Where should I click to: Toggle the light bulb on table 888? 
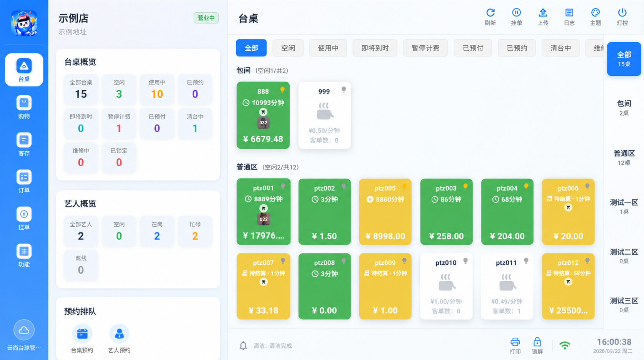pyautogui.click(x=282, y=90)
